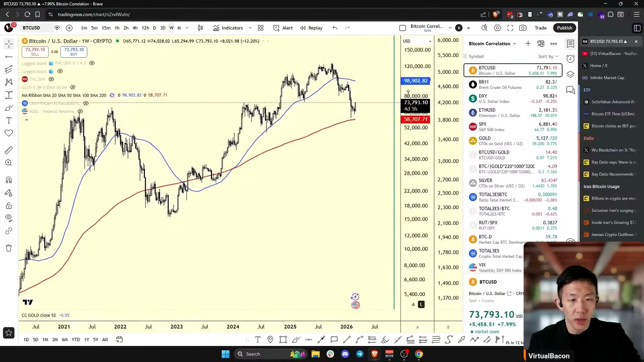Viewport: 644px width, 362px height.
Task: Choose the XABCD pattern tool
Action: pyautogui.click(x=9, y=82)
